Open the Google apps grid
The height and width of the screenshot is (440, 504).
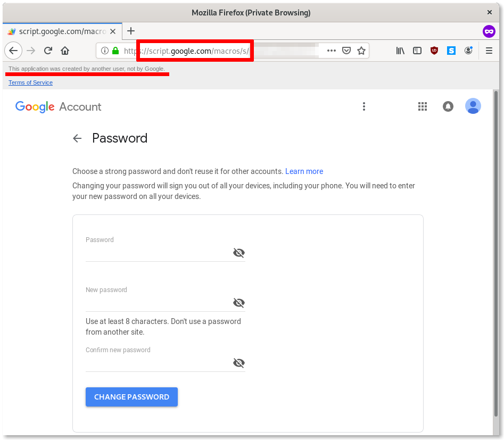(x=423, y=106)
